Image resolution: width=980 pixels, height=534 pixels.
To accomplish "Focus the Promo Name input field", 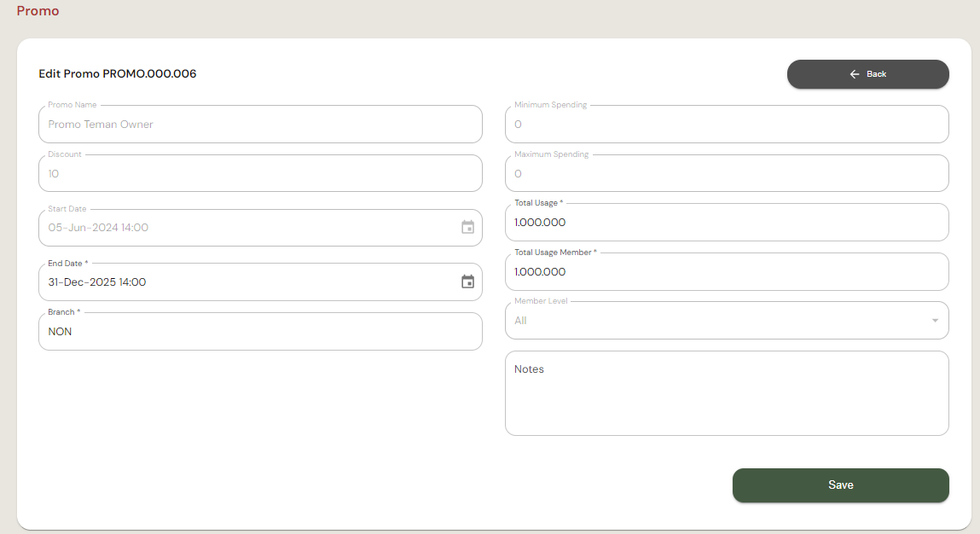I will pos(260,125).
